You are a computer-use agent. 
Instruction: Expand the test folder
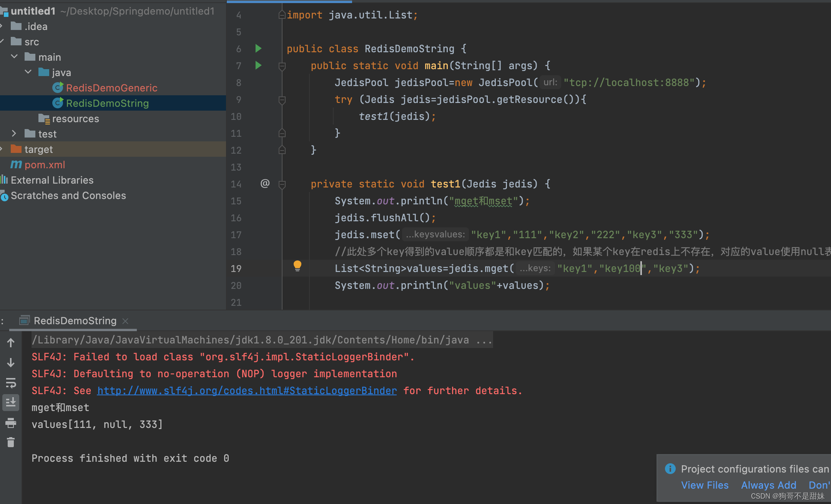[14, 134]
